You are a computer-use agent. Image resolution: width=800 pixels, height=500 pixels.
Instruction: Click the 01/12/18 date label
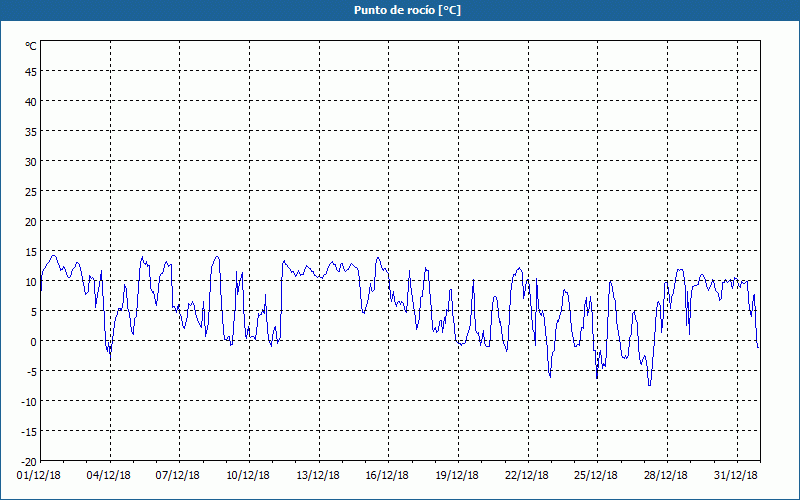[39, 476]
